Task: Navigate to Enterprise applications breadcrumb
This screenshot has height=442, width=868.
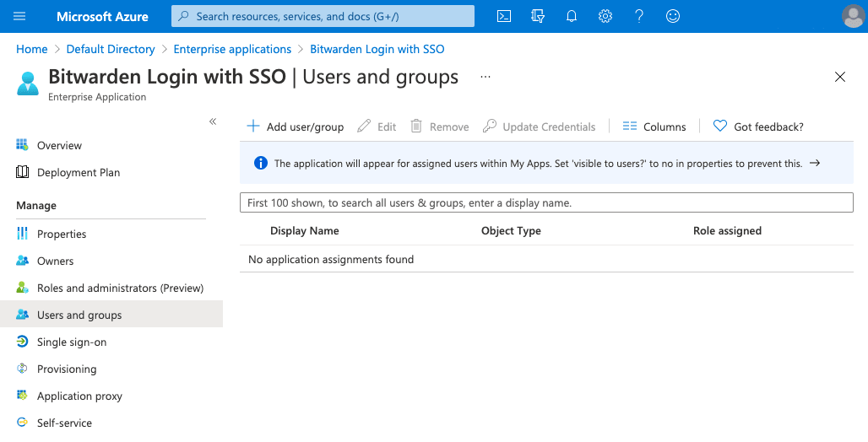Action: pyautogui.click(x=232, y=49)
